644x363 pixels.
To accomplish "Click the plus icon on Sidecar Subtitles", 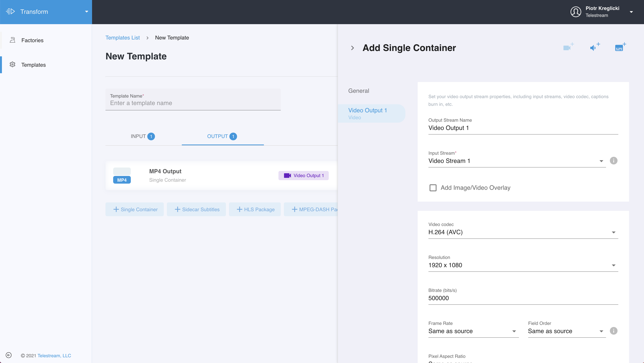I will click(x=178, y=209).
